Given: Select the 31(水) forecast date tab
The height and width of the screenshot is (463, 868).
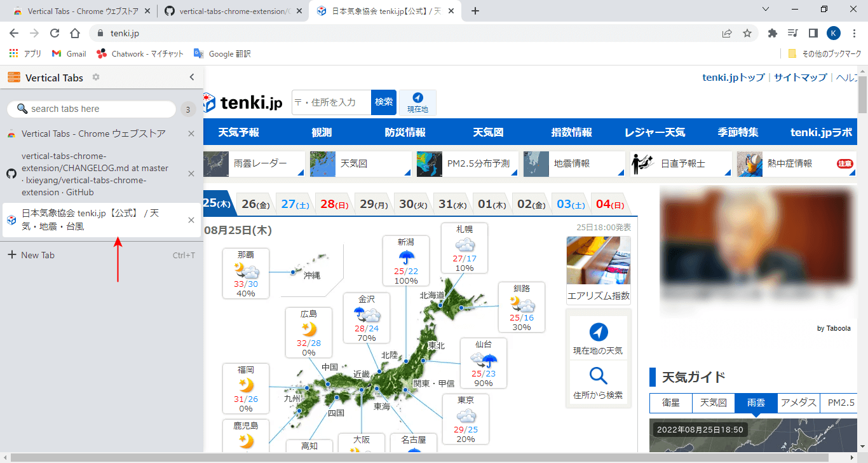Looking at the screenshot, I should point(453,204).
